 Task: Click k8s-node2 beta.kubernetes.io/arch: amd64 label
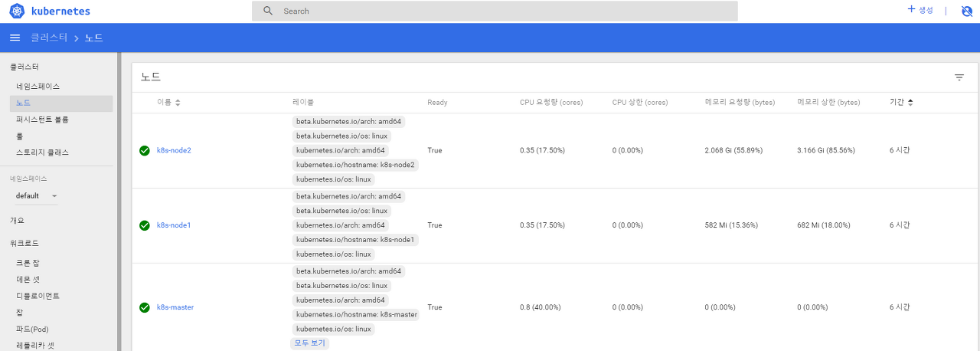tap(349, 122)
